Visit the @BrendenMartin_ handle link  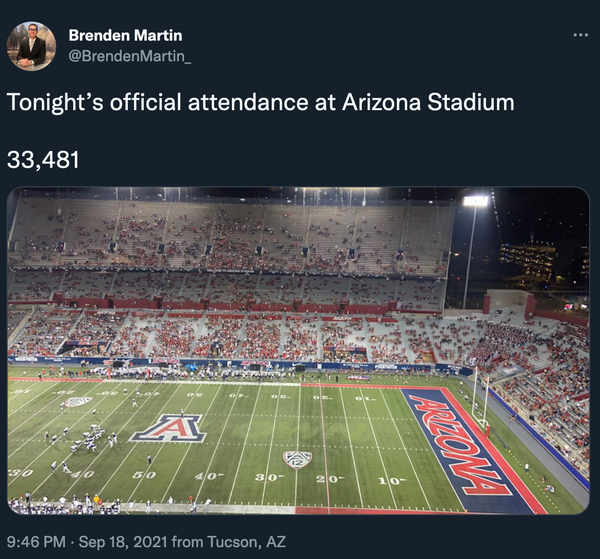coord(129,56)
